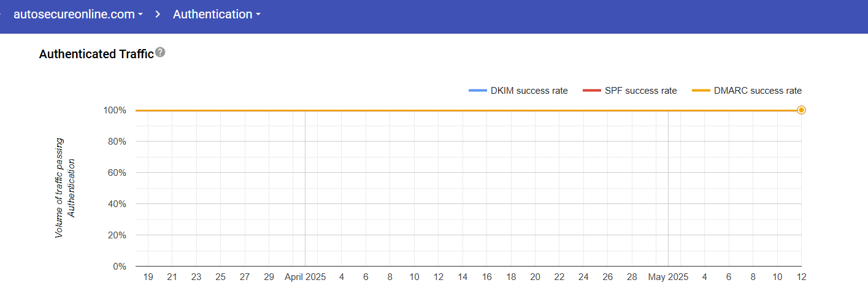Click the breadcrumb chevron separator arrow
868x307 pixels.
click(158, 15)
